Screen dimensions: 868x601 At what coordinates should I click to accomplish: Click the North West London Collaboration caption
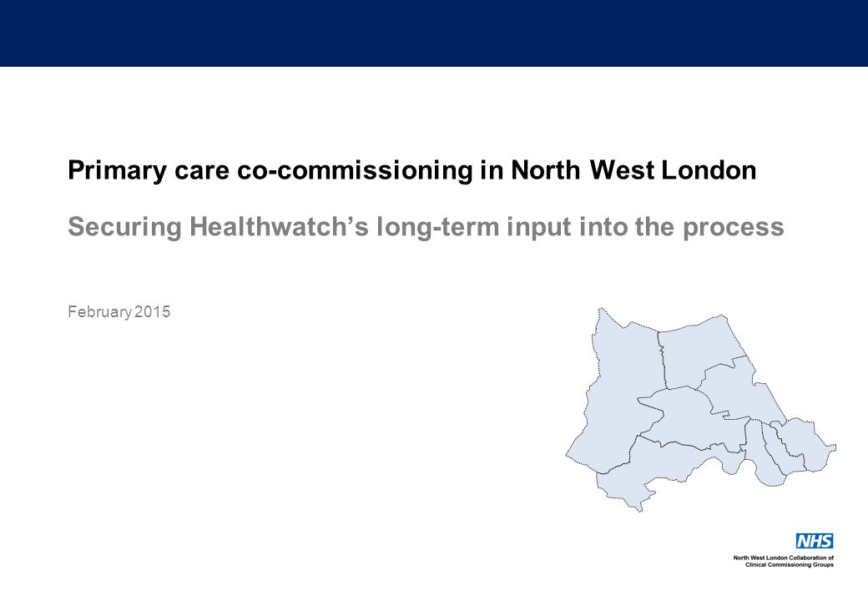tap(784, 558)
